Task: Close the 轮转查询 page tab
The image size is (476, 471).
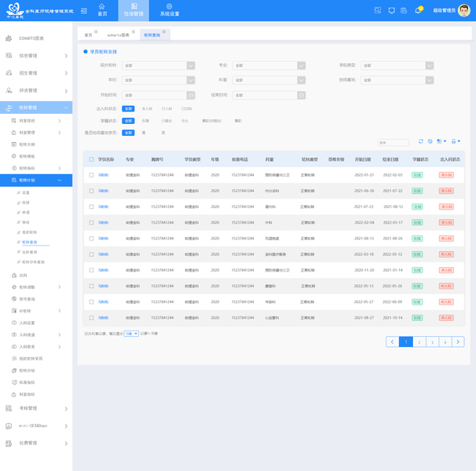Action: pyautogui.click(x=164, y=31)
